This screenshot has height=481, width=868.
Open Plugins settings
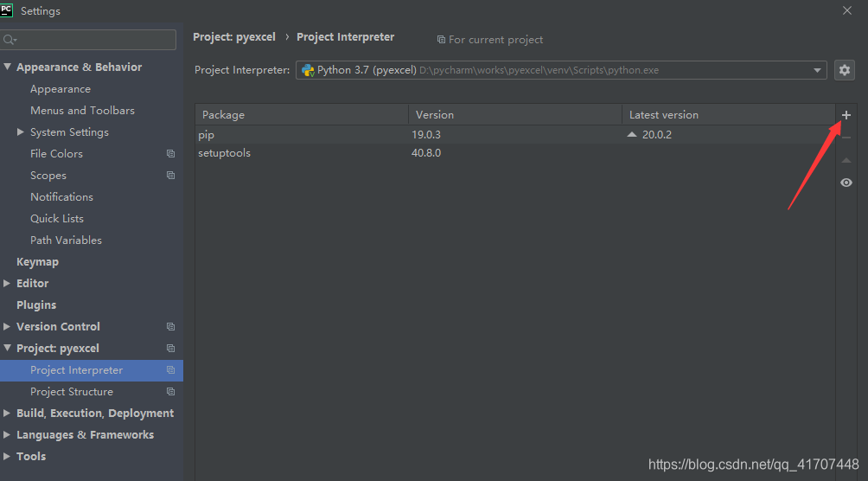(x=36, y=305)
